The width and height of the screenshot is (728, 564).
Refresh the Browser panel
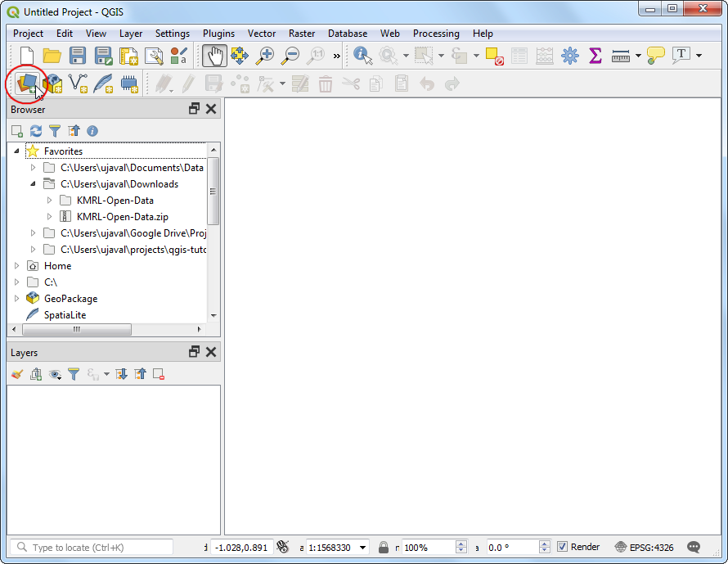(x=35, y=131)
